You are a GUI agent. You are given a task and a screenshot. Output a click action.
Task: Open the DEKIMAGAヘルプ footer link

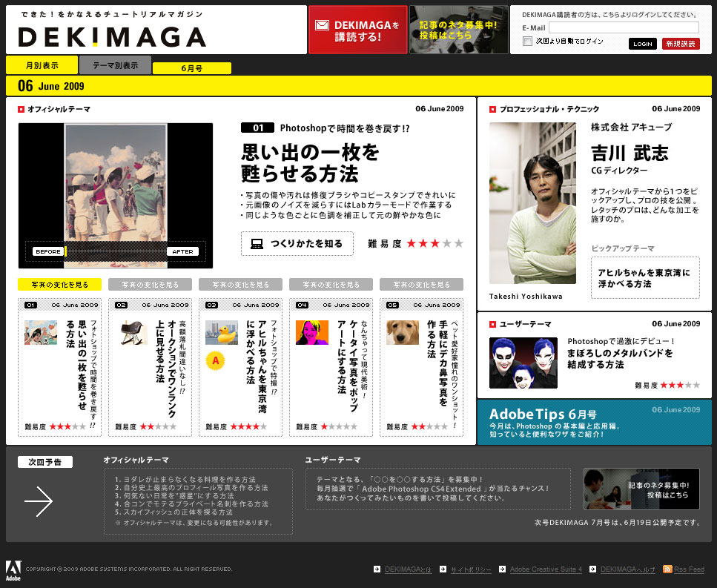pyautogui.click(x=628, y=569)
